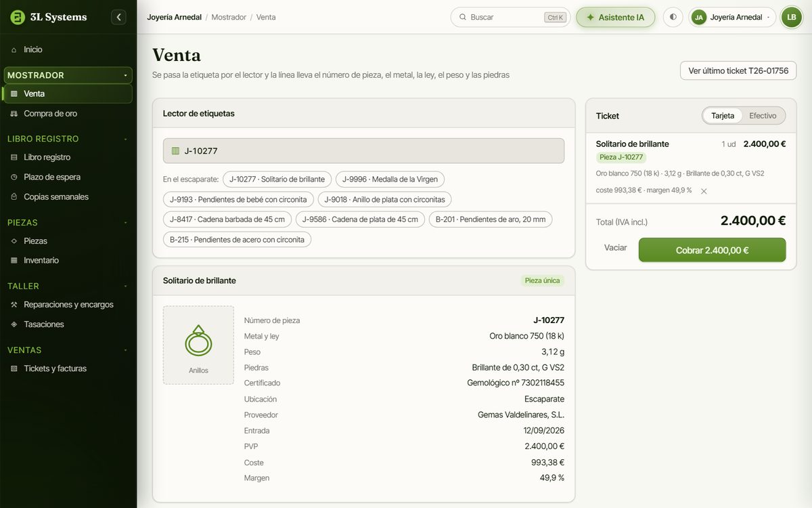
Task: Open Reparaciones y encargos
Action: coord(68,305)
